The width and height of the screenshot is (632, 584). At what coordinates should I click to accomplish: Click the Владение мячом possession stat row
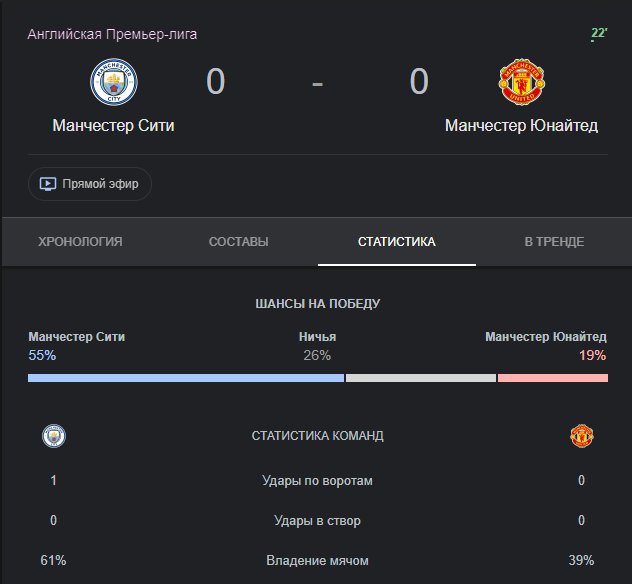(x=317, y=561)
